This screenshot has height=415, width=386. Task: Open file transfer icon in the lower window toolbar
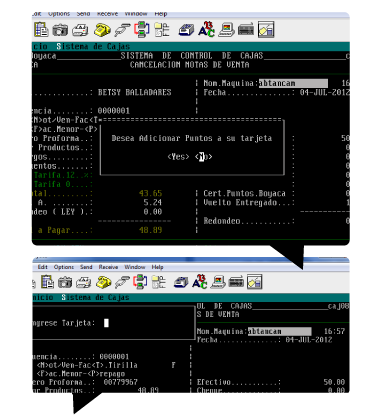coord(140,282)
